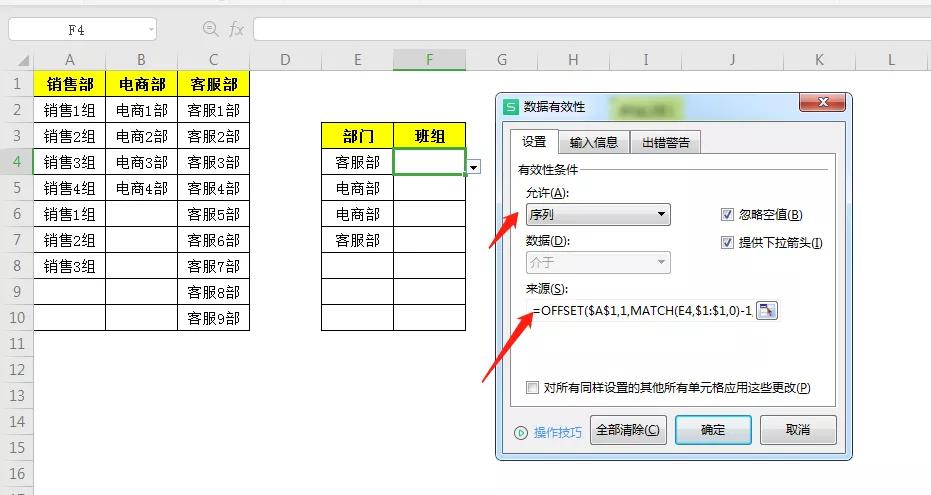Expand the name box dropdown showing F4

click(x=151, y=29)
